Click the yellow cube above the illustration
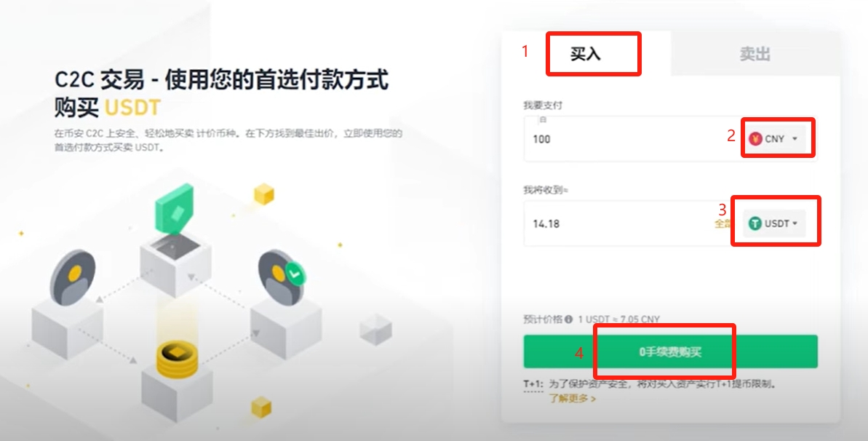Image resolution: width=868 pixels, height=441 pixels. 264,194
